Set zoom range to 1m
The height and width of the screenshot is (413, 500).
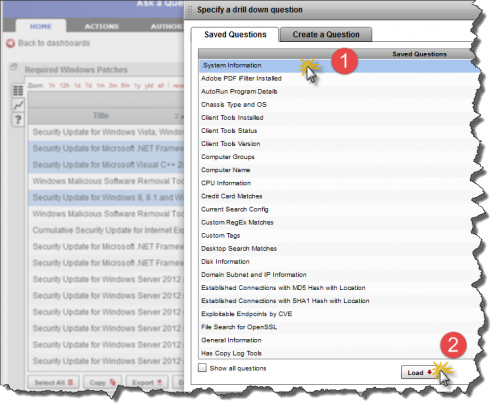[100, 86]
